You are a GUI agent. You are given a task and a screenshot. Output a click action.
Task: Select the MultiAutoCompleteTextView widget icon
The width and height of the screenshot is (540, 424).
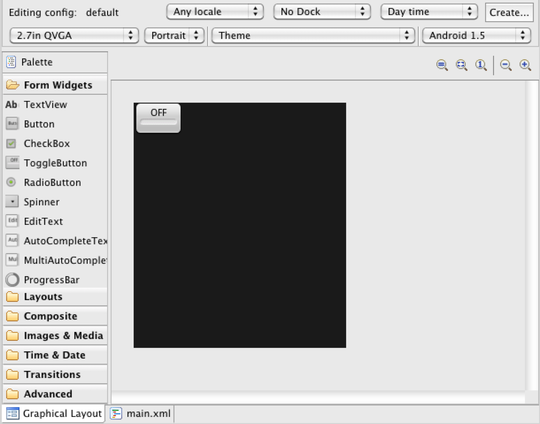tap(12, 260)
